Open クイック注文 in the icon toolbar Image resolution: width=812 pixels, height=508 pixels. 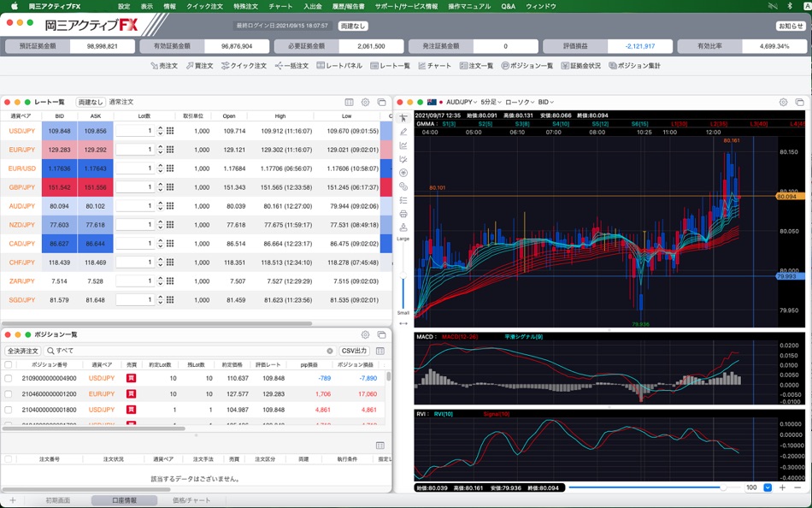(244, 66)
